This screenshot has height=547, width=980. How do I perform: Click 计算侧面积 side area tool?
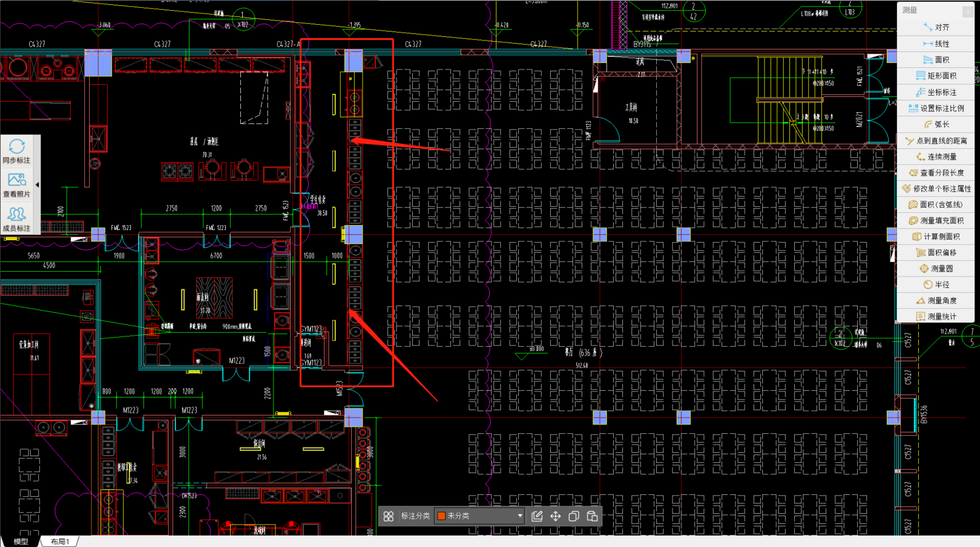935,237
